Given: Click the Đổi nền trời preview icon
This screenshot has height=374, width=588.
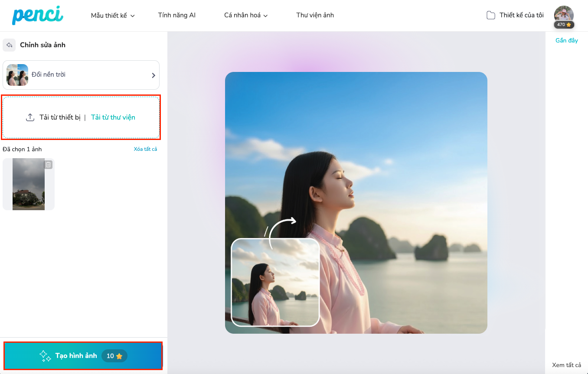Looking at the screenshot, I should (17, 75).
